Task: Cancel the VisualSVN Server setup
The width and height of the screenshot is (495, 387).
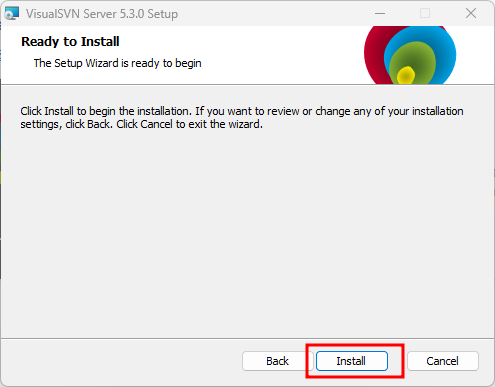Action: tap(443, 361)
